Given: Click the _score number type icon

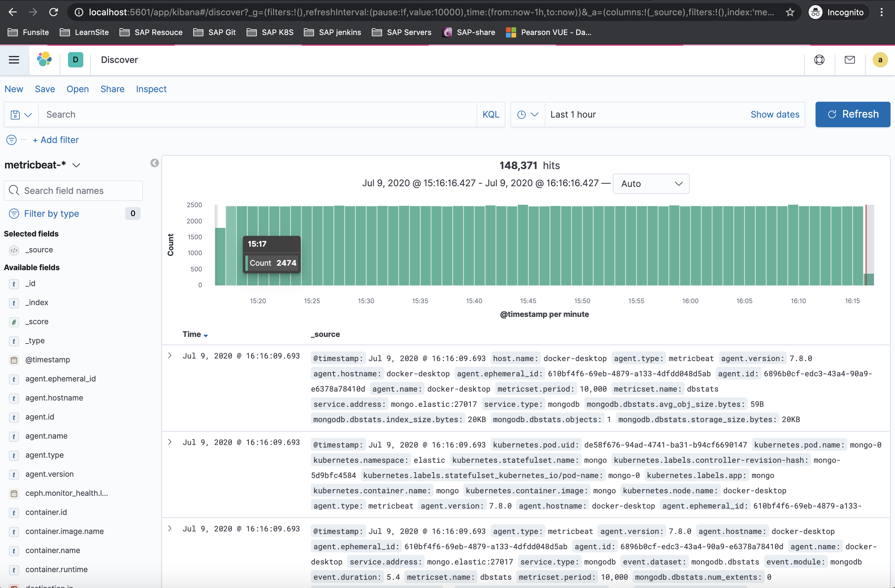Looking at the screenshot, I should pos(14,322).
